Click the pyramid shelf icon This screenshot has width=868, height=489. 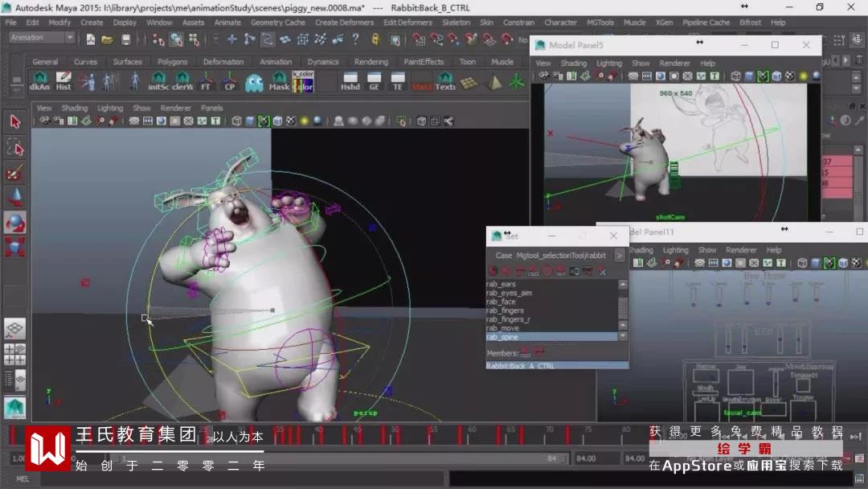tap(493, 81)
